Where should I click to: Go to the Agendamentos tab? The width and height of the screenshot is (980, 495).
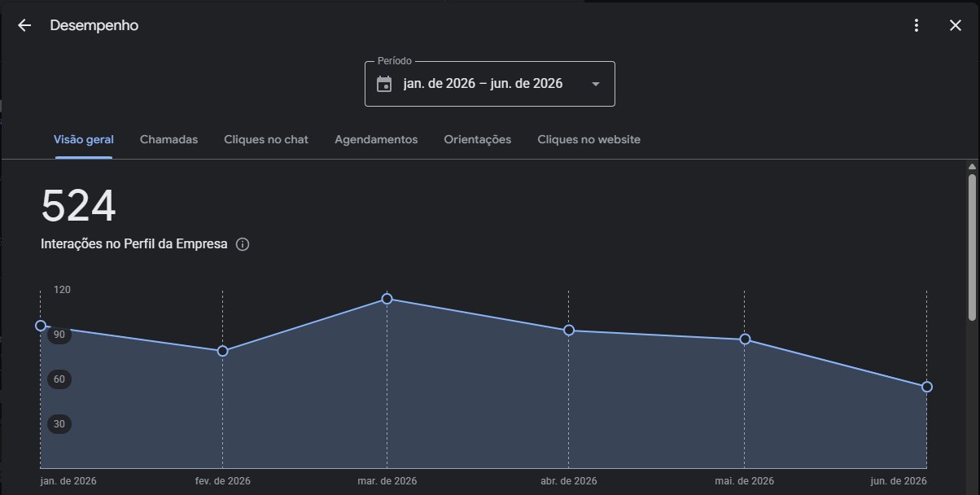pyautogui.click(x=376, y=139)
